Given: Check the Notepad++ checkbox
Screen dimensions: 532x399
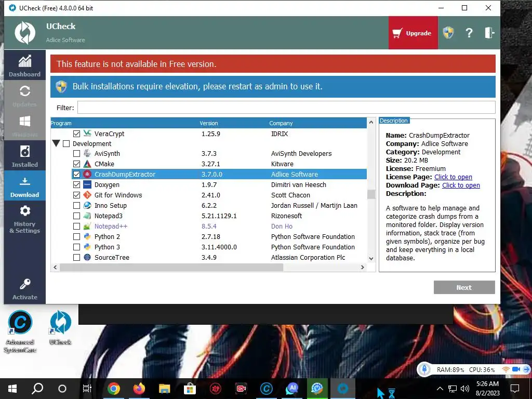Looking at the screenshot, I should 77,227.
